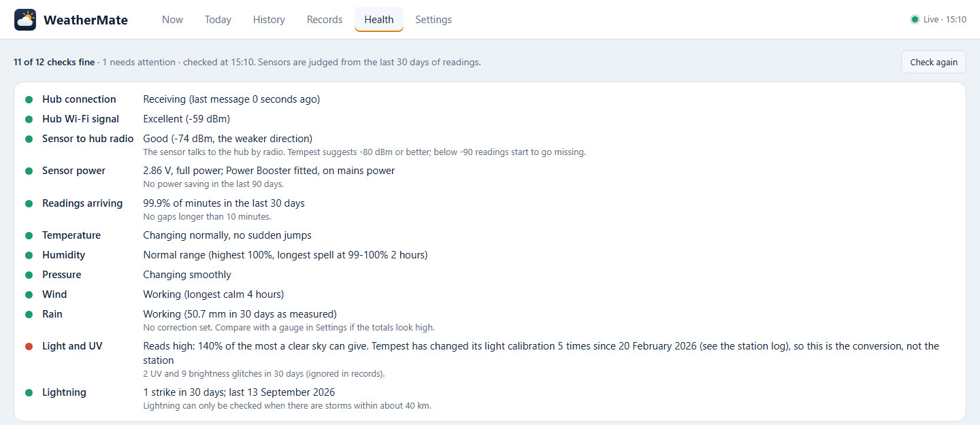Click the green dot beside Sensor power

coord(29,171)
